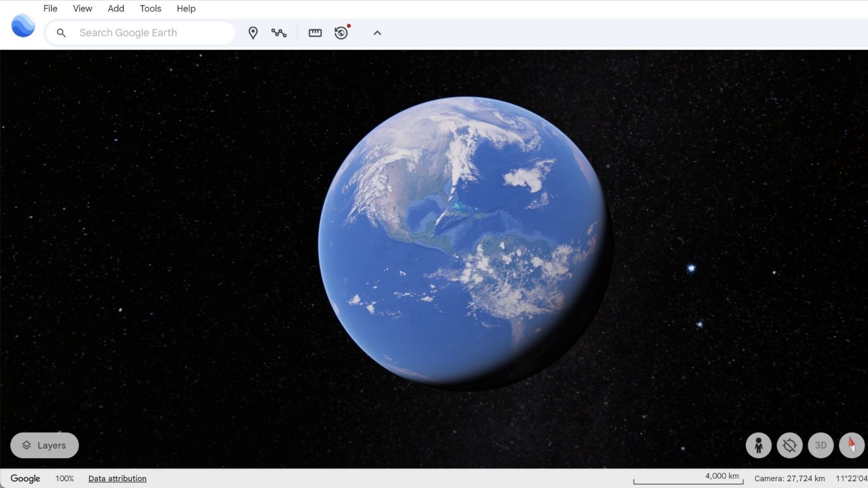Click the search magnifier icon
Image resolution: width=868 pixels, height=488 pixels.
tap(61, 33)
